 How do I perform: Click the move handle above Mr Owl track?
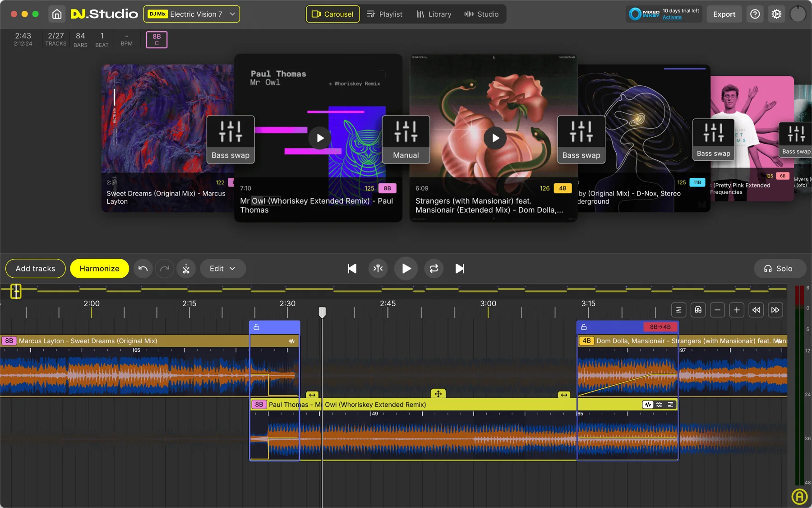[x=438, y=394]
